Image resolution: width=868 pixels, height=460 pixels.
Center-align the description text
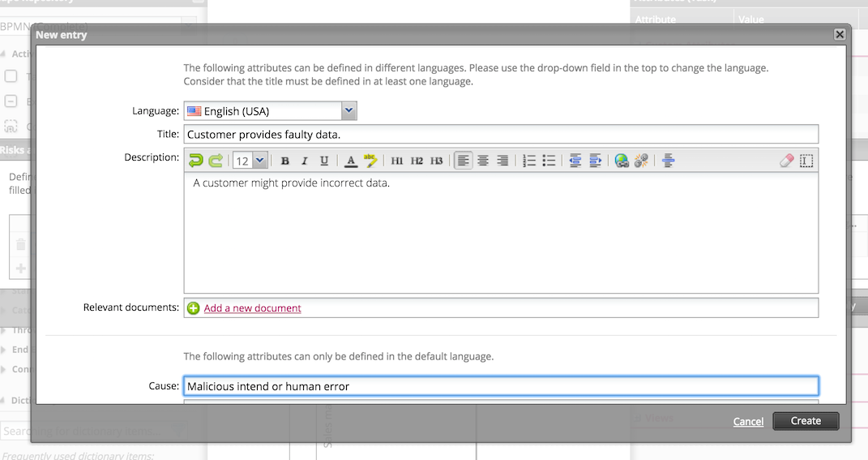click(482, 161)
